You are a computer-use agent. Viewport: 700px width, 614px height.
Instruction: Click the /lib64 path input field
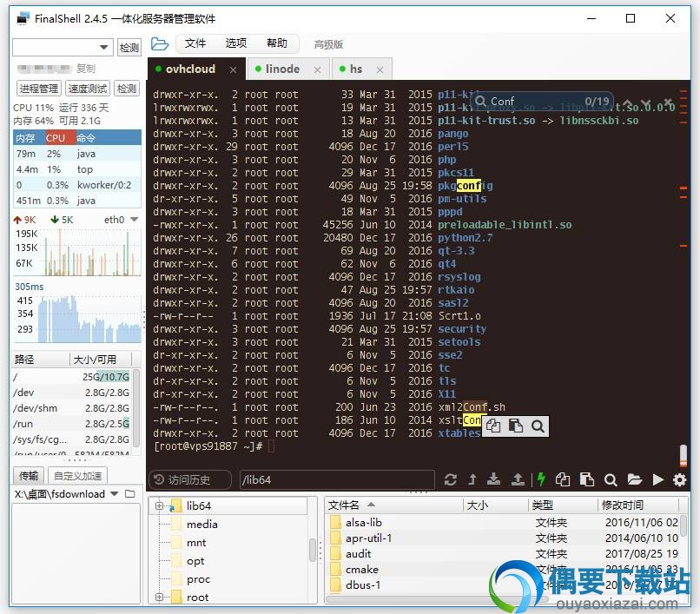337,480
